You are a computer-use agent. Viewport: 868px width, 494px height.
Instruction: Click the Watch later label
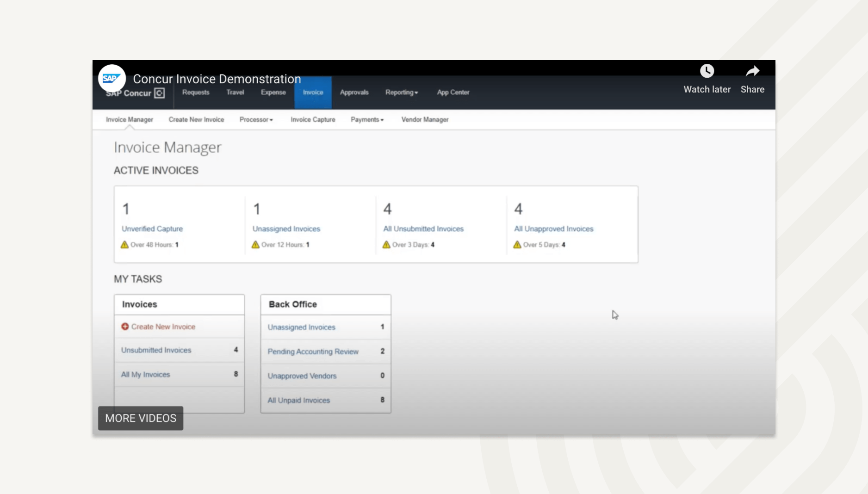[707, 89]
